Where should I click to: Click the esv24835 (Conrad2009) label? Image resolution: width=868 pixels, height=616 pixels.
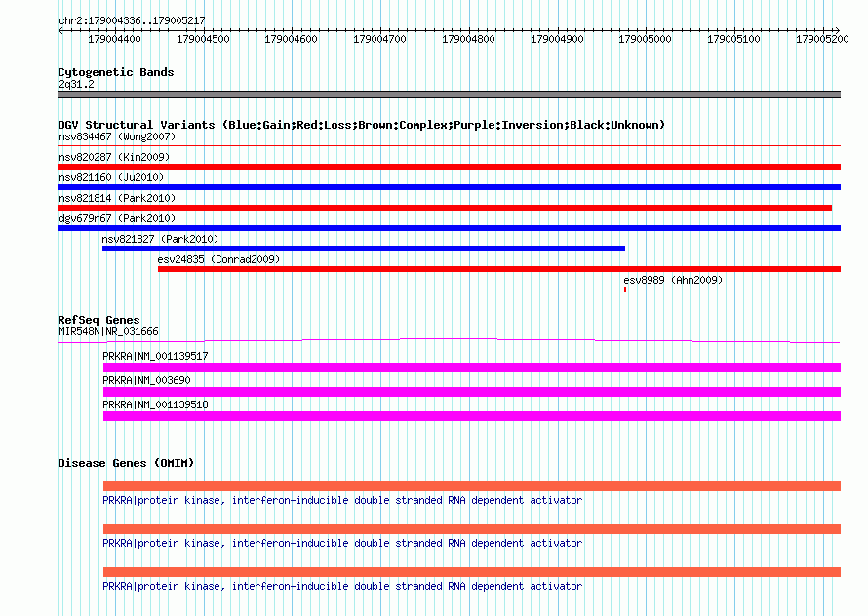coord(218,259)
